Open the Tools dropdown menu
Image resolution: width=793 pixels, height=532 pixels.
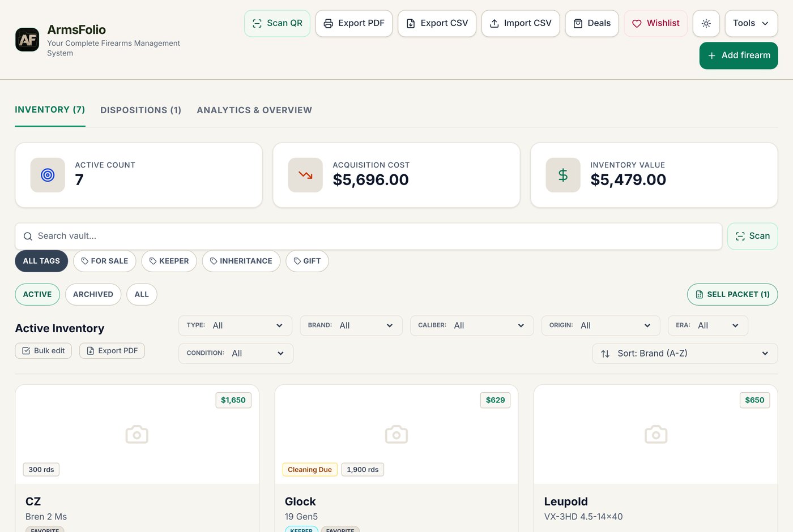tap(751, 24)
